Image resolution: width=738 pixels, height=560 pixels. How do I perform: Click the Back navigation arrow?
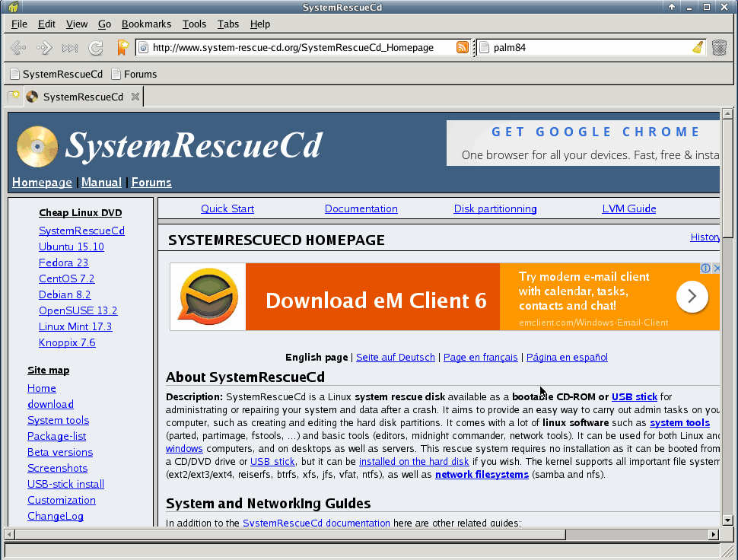[x=18, y=47]
